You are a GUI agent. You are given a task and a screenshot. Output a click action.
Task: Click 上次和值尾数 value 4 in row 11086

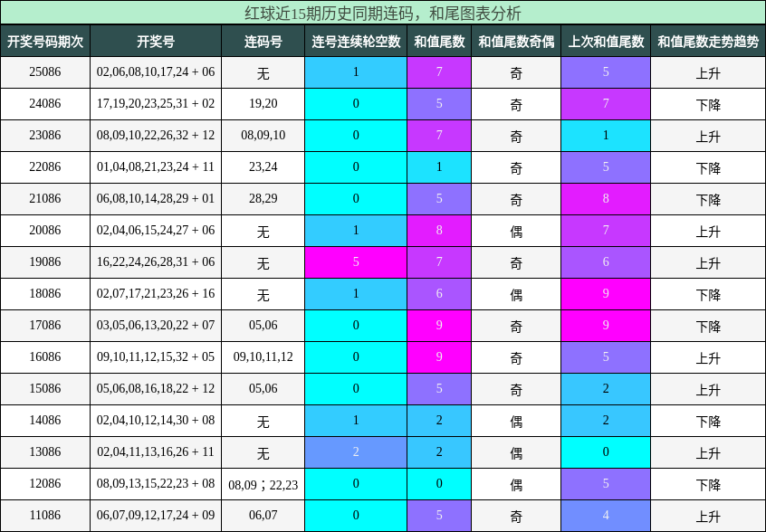(x=605, y=516)
